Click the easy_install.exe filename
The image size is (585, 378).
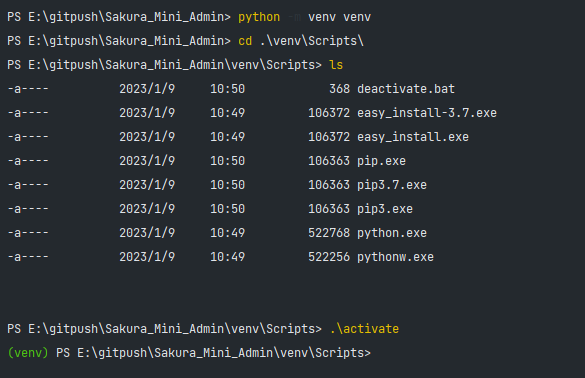413,137
